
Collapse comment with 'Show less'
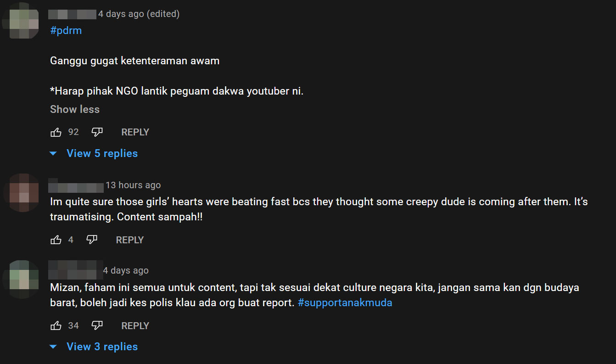75,109
